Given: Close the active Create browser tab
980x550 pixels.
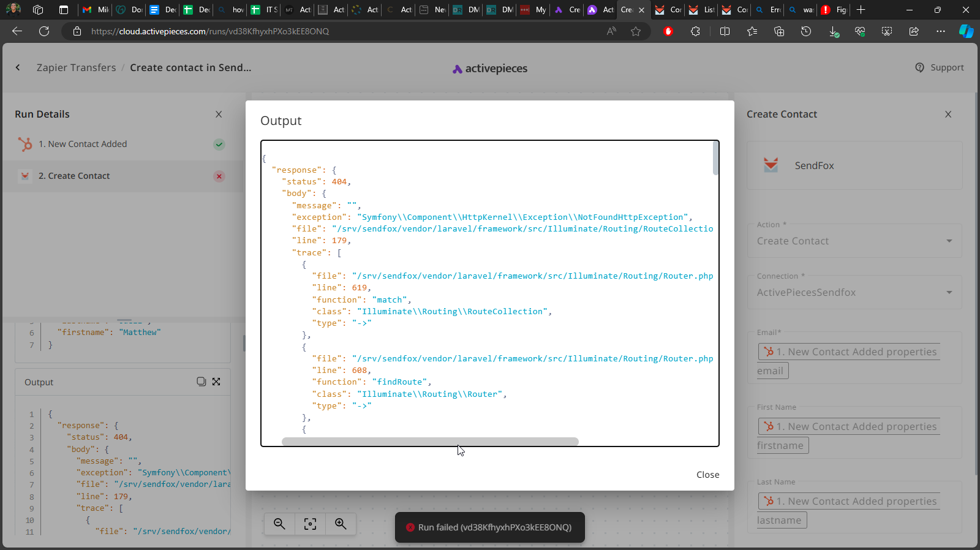Looking at the screenshot, I should point(641,10).
